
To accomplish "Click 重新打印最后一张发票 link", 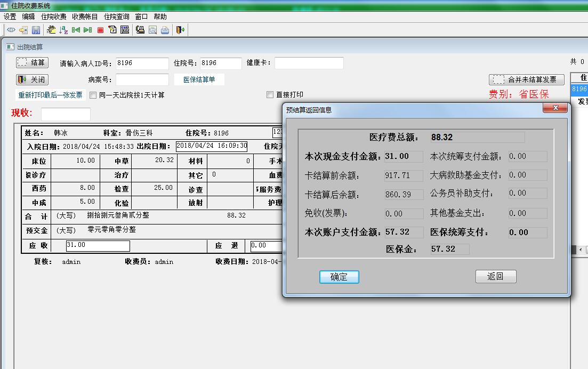I will 50,95.
